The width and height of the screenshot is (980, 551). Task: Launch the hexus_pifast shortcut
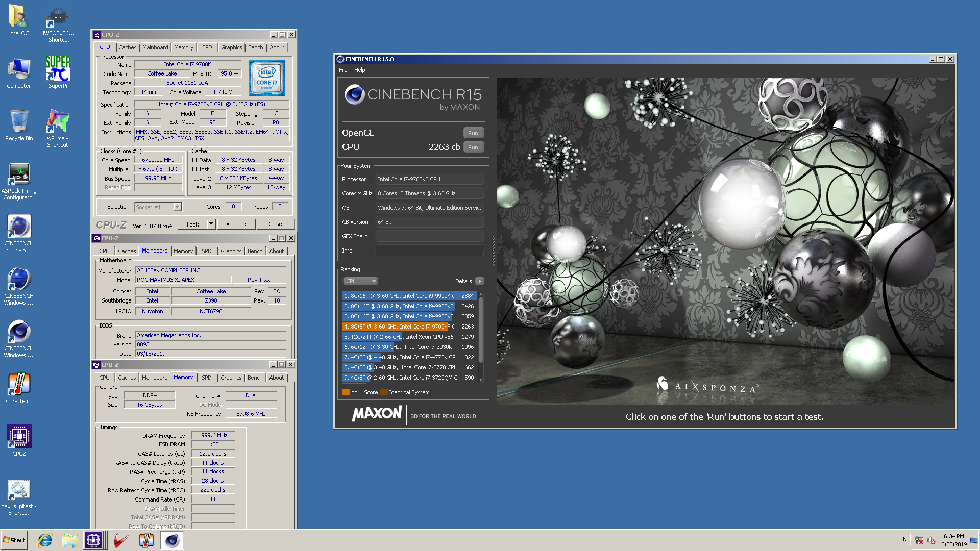[x=19, y=497]
